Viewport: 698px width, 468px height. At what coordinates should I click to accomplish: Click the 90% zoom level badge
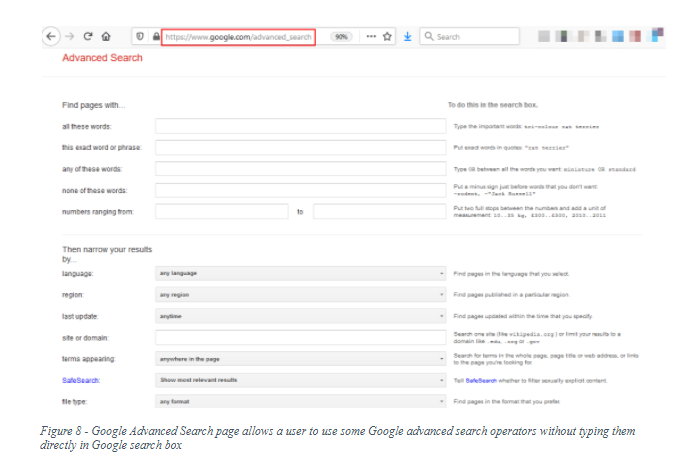point(341,37)
